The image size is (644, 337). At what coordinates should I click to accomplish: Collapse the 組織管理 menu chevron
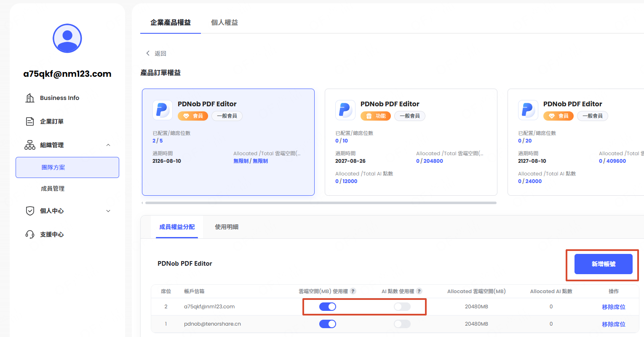pos(108,145)
